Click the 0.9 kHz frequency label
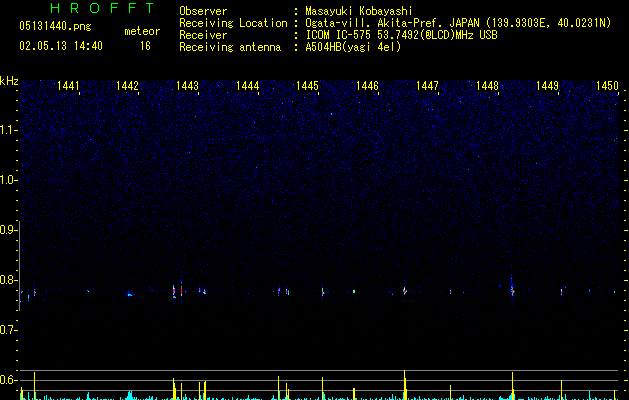 [x=8, y=230]
